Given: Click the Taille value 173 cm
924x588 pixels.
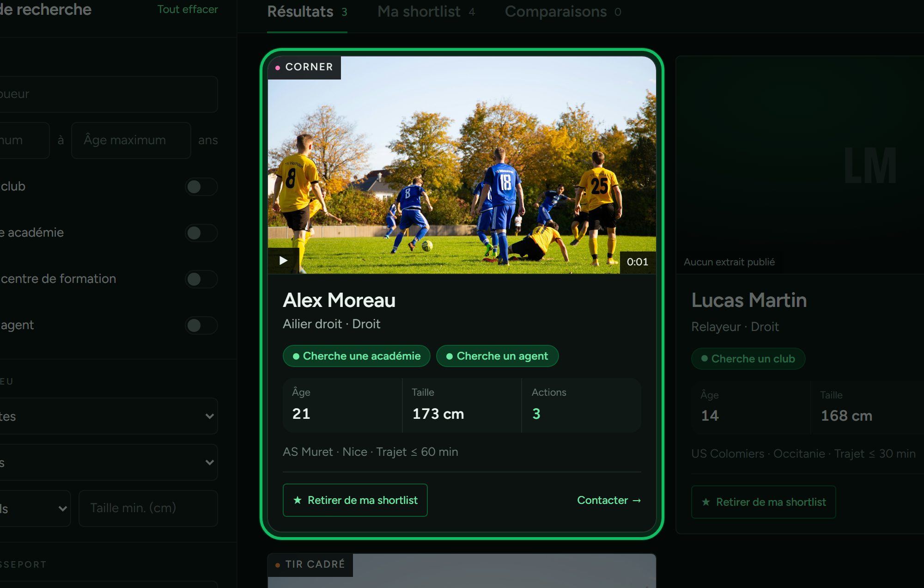Looking at the screenshot, I should [438, 414].
